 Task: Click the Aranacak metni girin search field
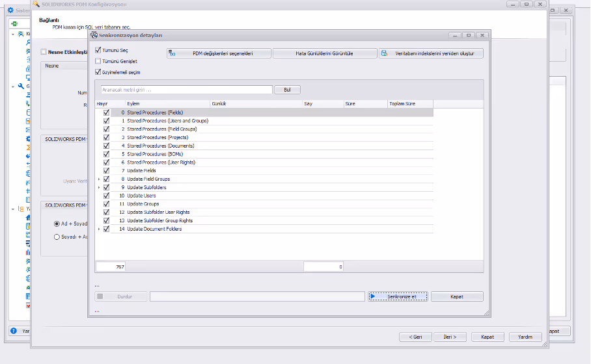(187, 90)
